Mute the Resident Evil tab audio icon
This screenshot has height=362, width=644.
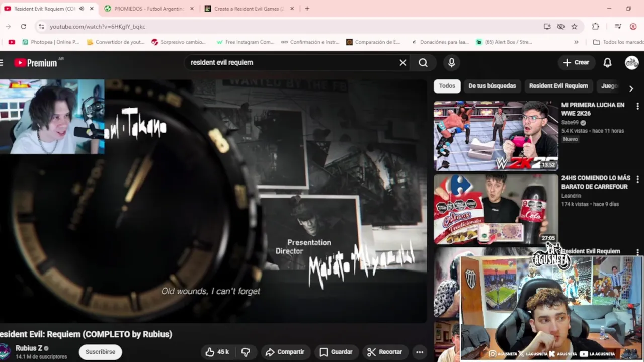[82, 9]
